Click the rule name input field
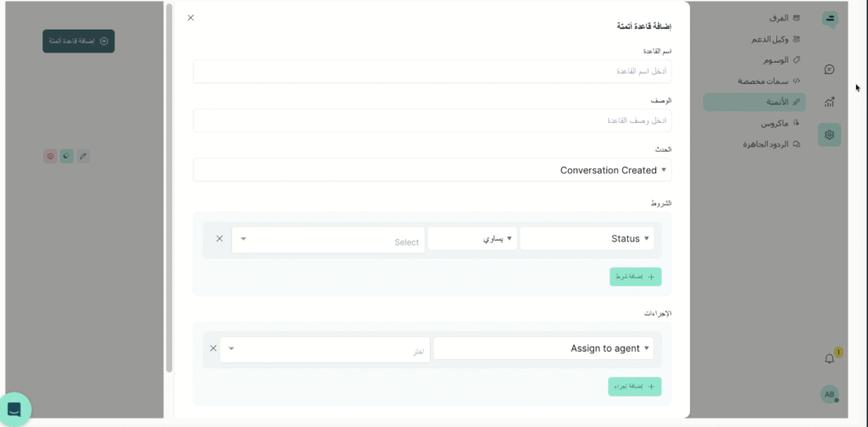Image resolution: width=868 pixels, height=427 pixels. [431, 71]
